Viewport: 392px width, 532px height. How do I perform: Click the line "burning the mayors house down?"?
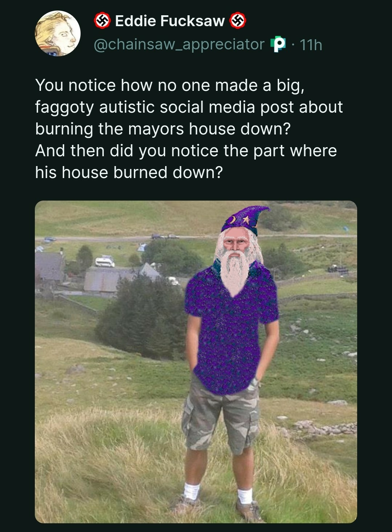(163, 129)
